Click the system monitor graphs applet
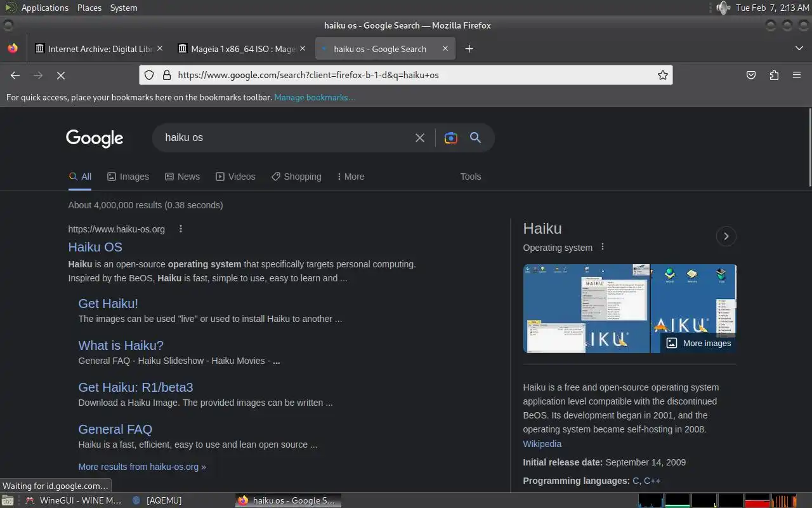This screenshot has height=508, width=812. [717, 500]
